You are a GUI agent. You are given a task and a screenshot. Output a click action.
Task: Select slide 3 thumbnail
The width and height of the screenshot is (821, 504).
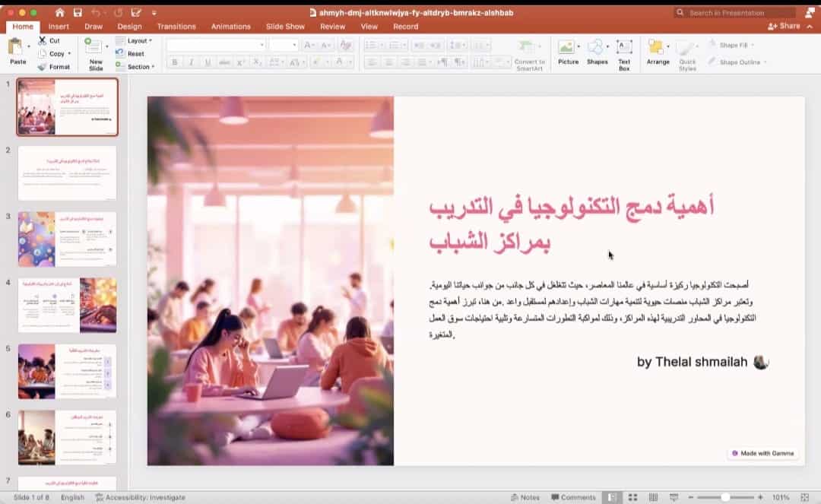(x=67, y=239)
